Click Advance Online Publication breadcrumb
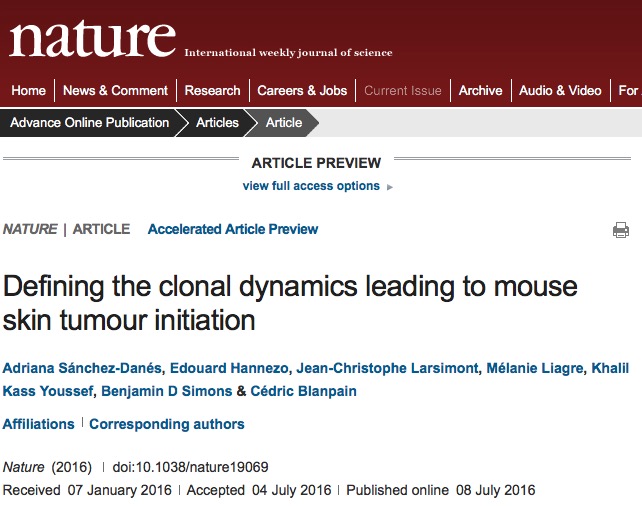Screen dimensions: 642x506 pyautogui.click(x=90, y=122)
